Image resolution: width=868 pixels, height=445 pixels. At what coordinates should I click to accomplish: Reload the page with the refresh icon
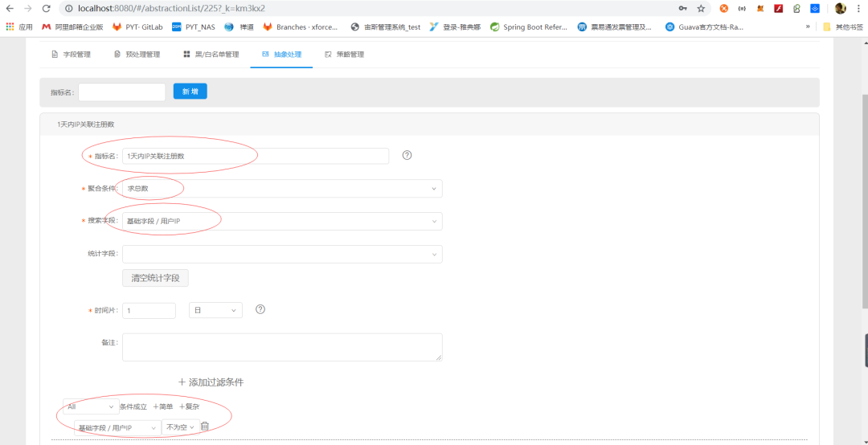[47, 8]
